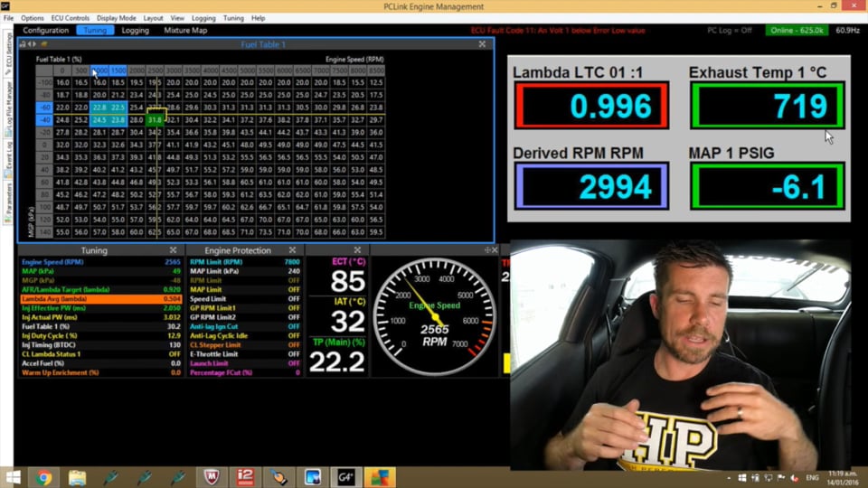Select the Anti-lag Ign Cut row

pos(244,326)
